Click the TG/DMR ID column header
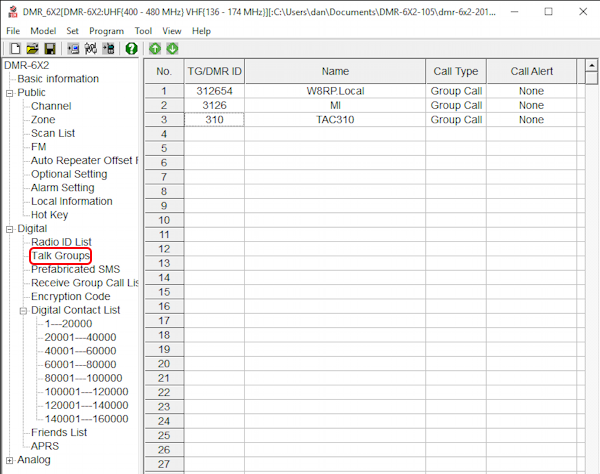Screen dimensions: 600x474 (214, 71)
